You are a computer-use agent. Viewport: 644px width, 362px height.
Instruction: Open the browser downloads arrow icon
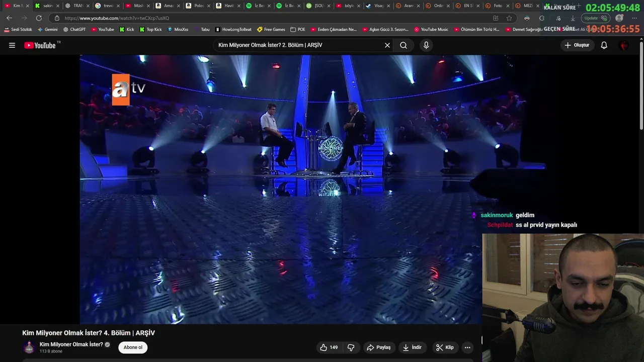(573, 18)
